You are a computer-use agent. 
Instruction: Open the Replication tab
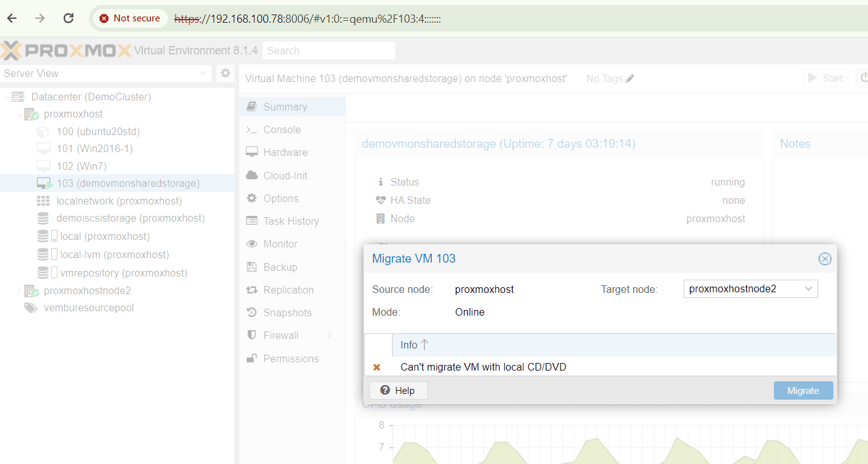click(292, 290)
